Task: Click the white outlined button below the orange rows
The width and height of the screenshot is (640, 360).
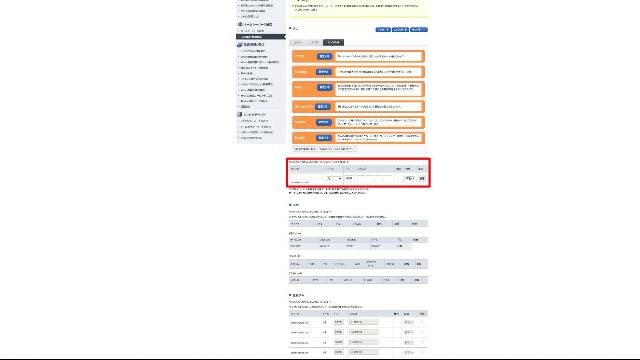Action: coord(324,149)
